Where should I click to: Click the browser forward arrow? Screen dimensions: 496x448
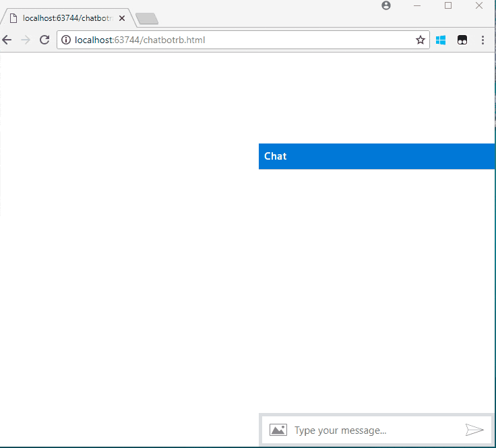click(26, 40)
